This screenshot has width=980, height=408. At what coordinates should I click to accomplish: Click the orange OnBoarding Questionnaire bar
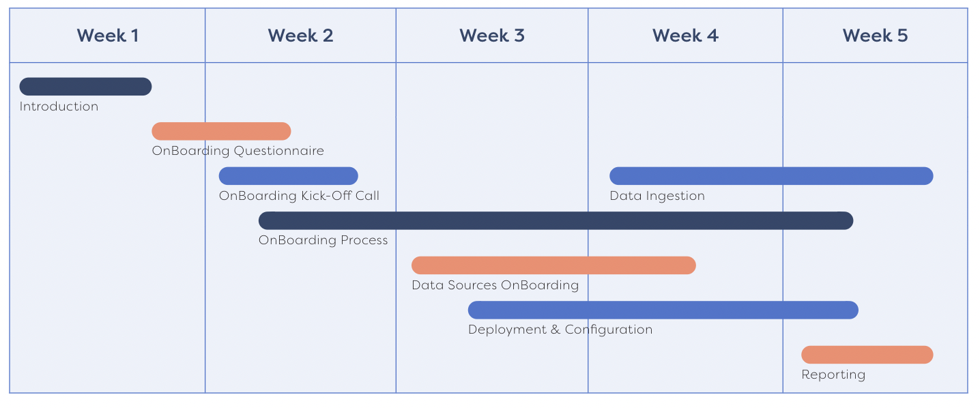tap(221, 131)
